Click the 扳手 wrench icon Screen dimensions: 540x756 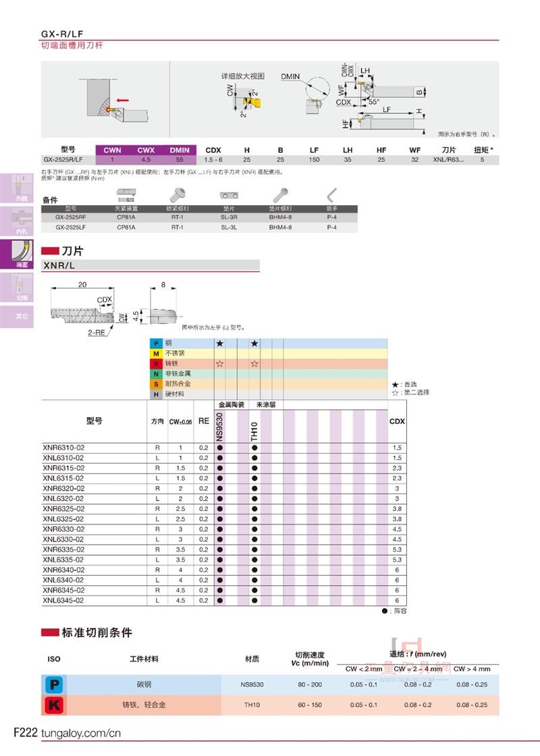[331, 195]
